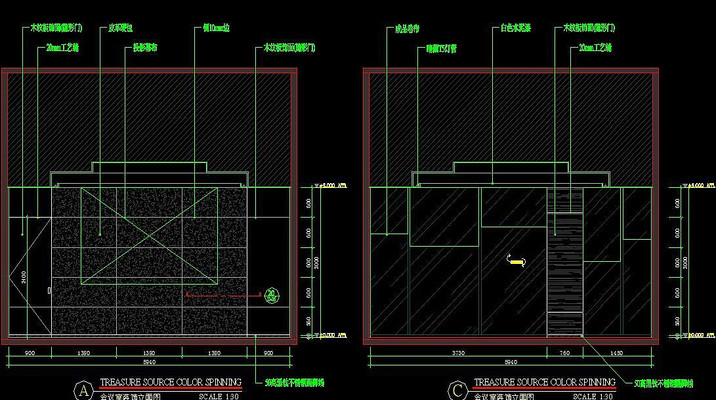Select the red circular symbol in left elevation
Screen dimensions: 716x400
(271, 295)
